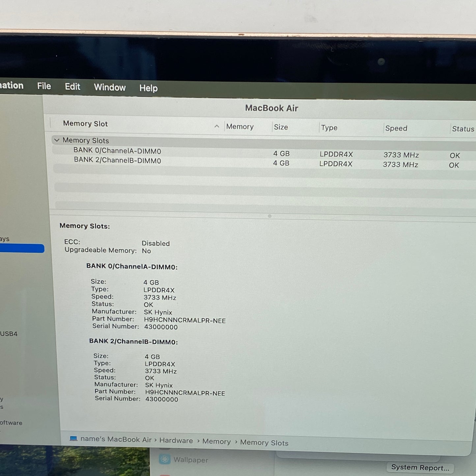
Task: Collapse the Memory Slots group
Action: coord(57,140)
